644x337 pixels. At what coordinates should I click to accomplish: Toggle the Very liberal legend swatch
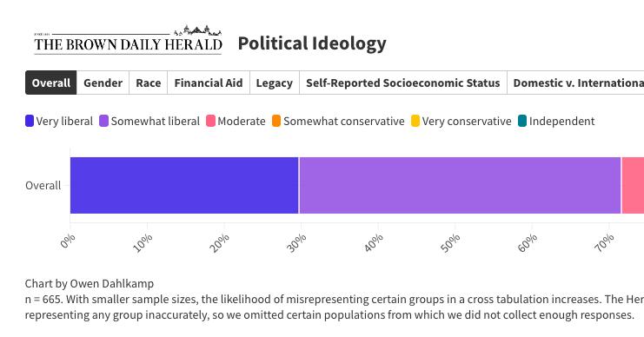(30, 121)
